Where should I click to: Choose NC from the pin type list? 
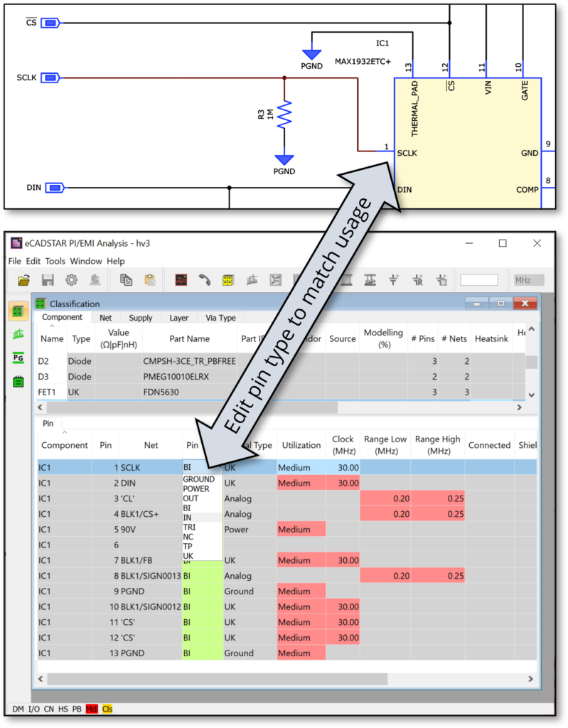pyautogui.click(x=188, y=537)
